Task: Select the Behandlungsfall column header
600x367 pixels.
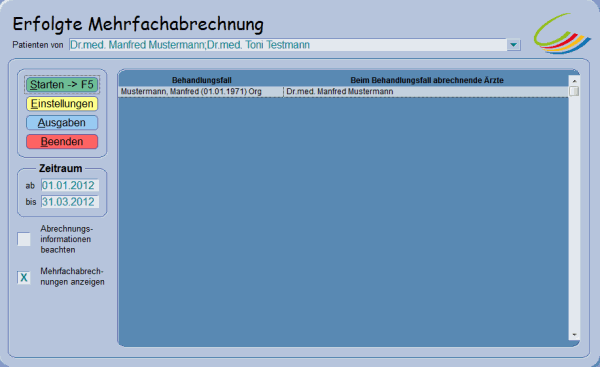Action: tap(201, 80)
